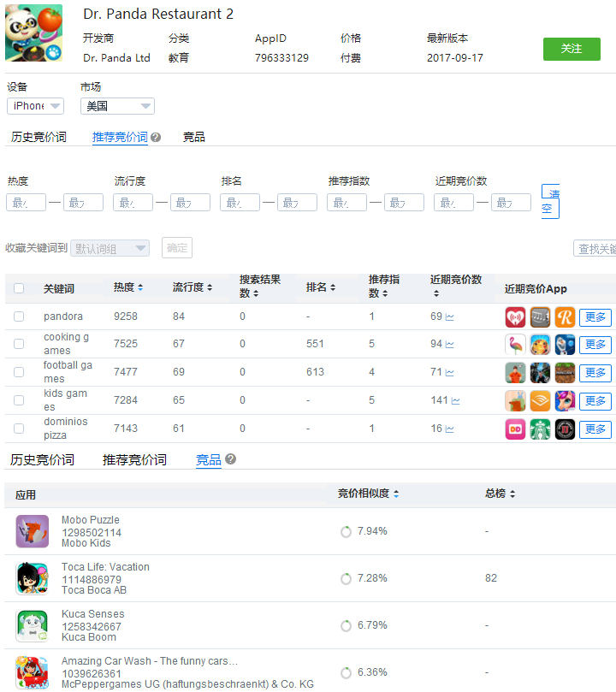Click 更多 button in kids games row
Viewport: 616px width, 692px height.
click(595, 401)
